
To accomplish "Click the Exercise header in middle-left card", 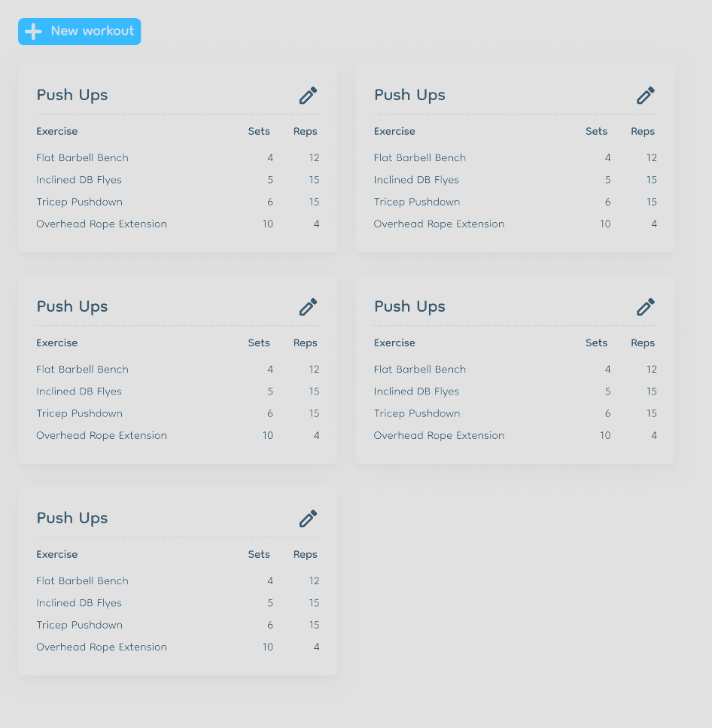I will [56, 343].
